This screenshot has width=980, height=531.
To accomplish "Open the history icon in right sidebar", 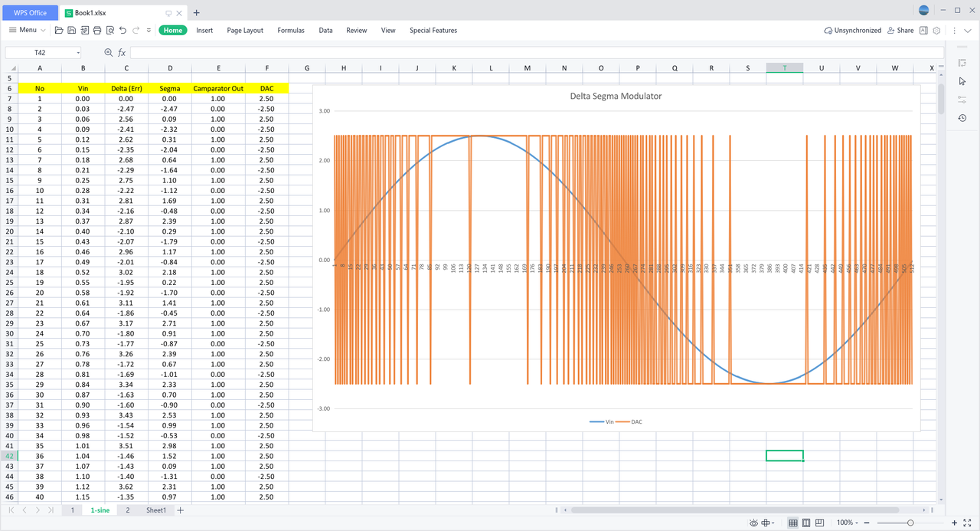I will point(962,118).
